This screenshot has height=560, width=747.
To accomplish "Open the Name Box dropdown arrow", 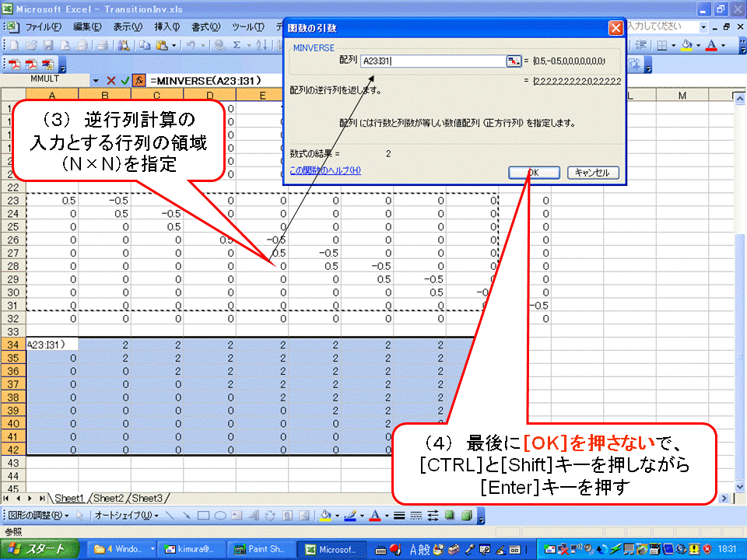I will tap(96, 80).
